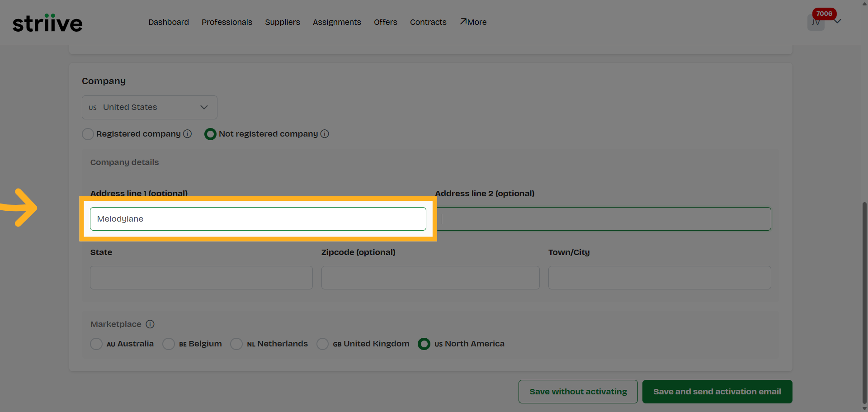Go to the Contracts section
This screenshot has height=412, width=868.
pyautogui.click(x=428, y=22)
